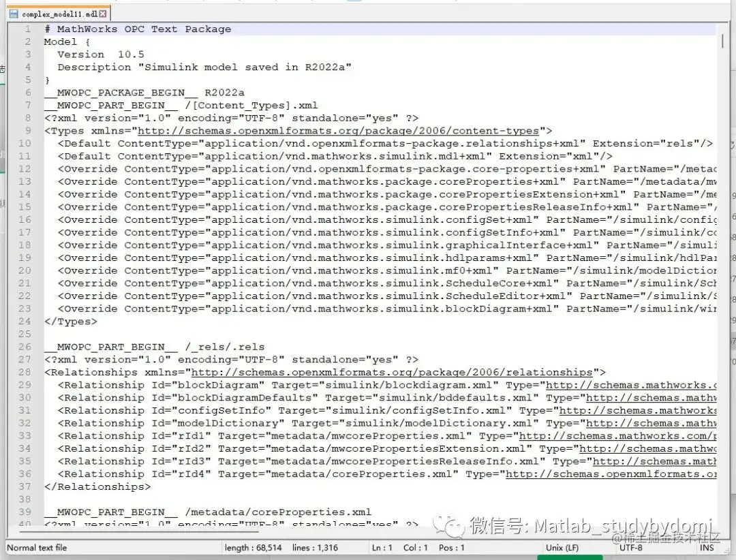Open the content-types schema link on line 9

coord(338,131)
